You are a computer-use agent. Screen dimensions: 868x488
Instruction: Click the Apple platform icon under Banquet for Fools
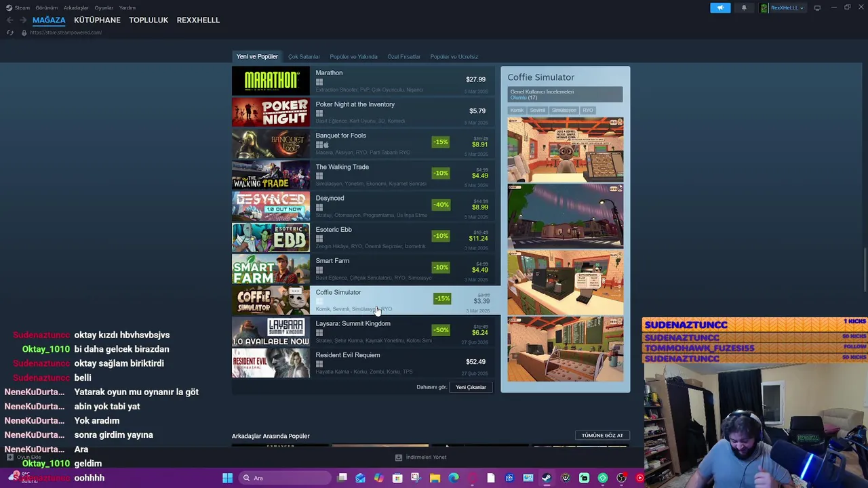coord(326,145)
